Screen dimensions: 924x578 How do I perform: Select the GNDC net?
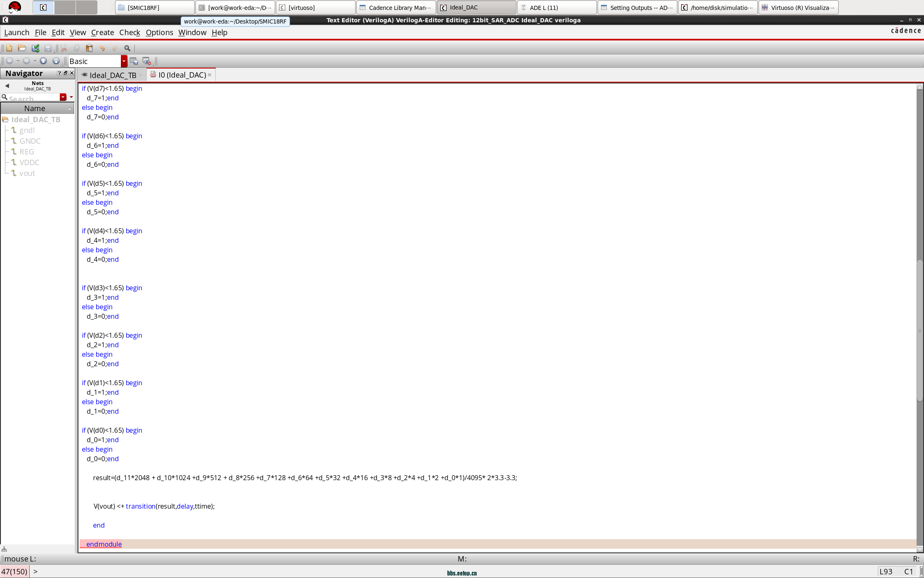point(30,141)
